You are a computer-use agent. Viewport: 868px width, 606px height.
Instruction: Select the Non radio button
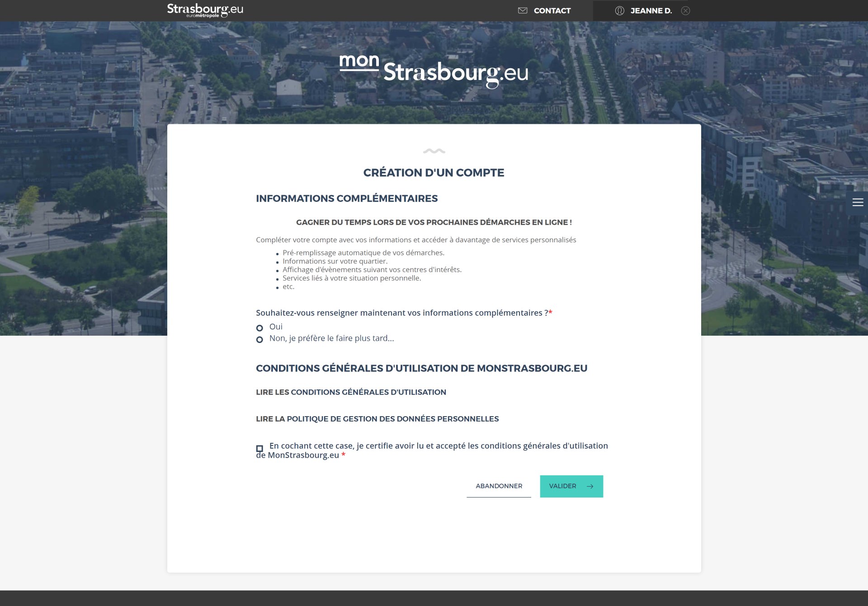(x=259, y=339)
